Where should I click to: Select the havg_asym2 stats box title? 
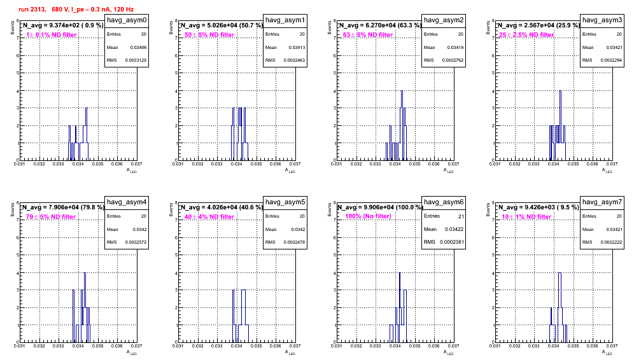(444, 20)
